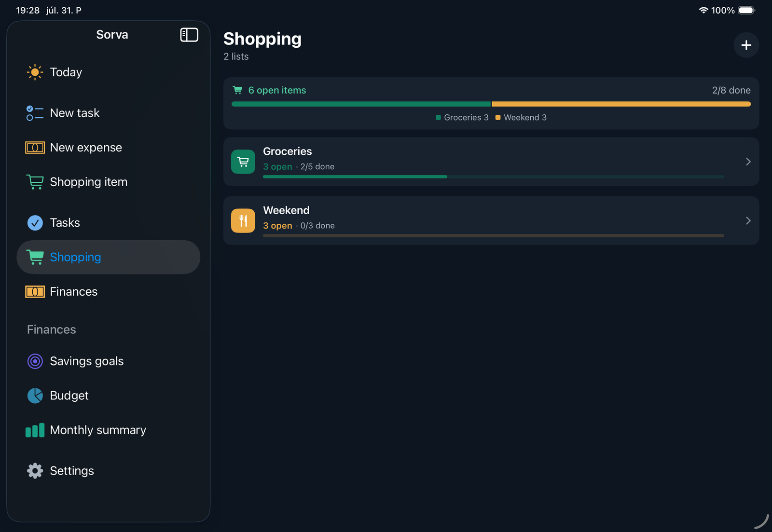Image resolution: width=772 pixels, height=532 pixels.
Task: Open Tasks via the checkmark icon
Action: click(x=35, y=223)
